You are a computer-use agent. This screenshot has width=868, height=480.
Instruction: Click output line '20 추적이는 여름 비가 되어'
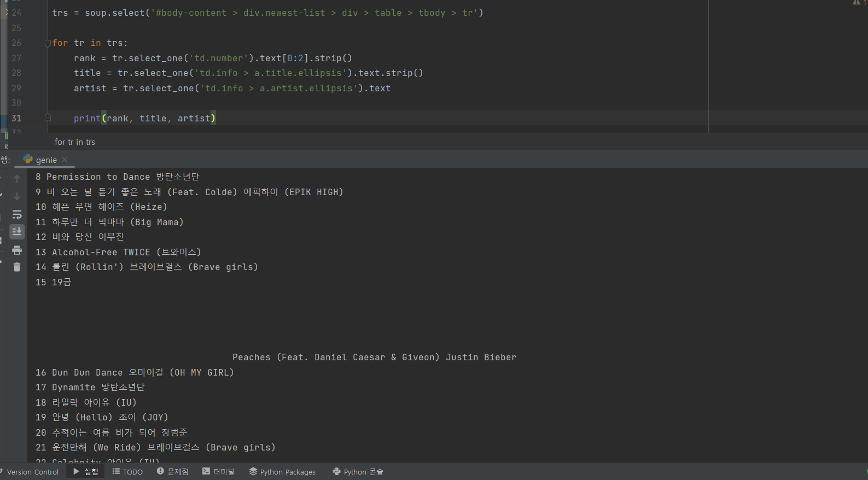pyautogui.click(x=112, y=432)
